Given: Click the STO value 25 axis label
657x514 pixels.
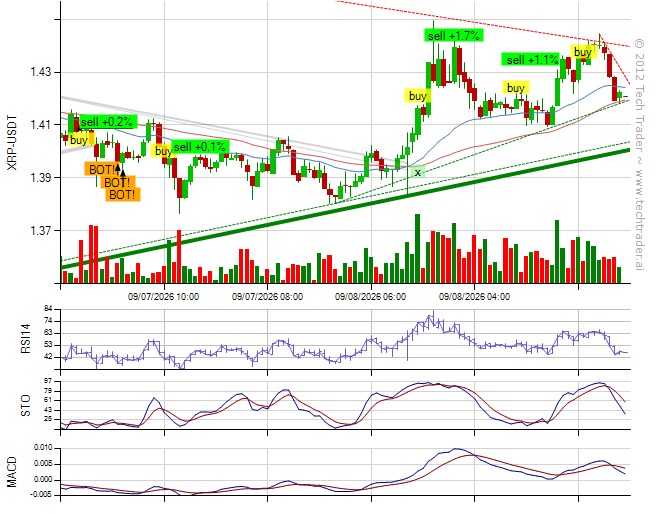Looking at the screenshot, I should pyautogui.click(x=47, y=419).
